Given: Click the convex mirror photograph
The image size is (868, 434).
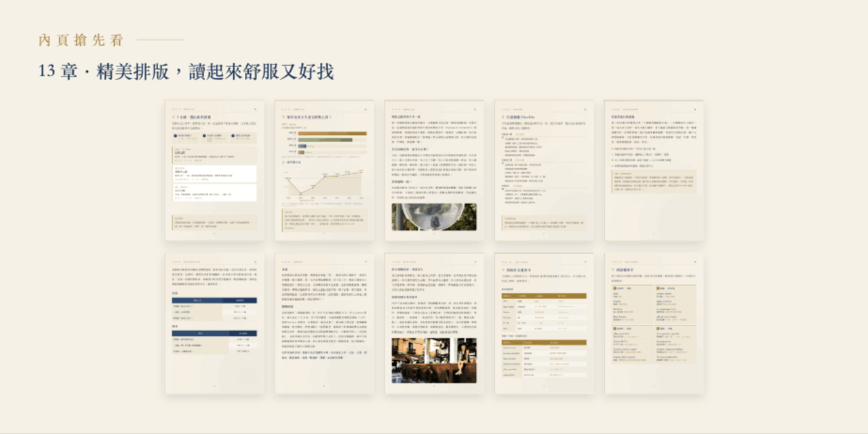Looking at the screenshot, I should click(433, 217).
